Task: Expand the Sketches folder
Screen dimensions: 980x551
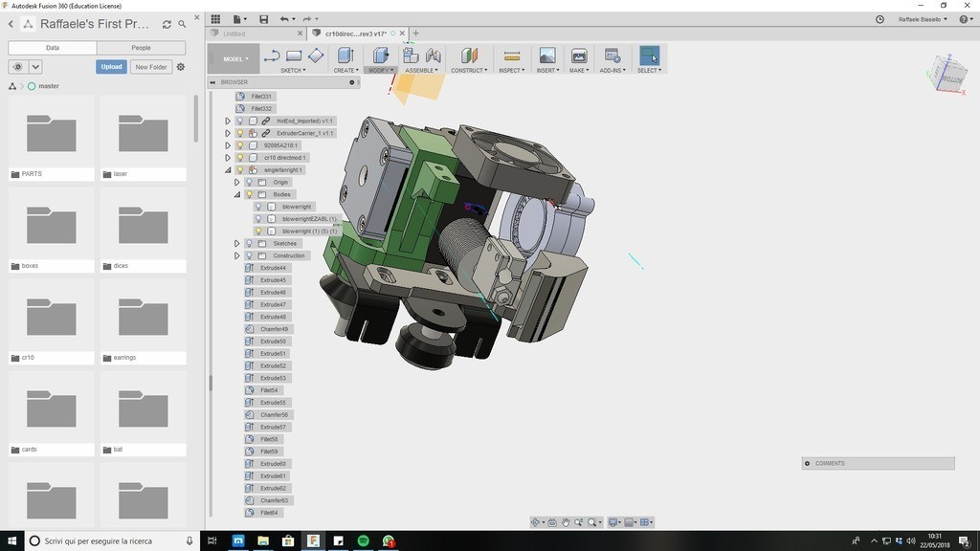Action: point(237,244)
